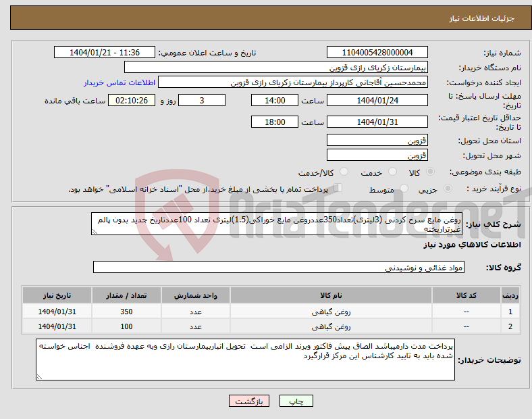Click the نام کالا column header
This screenshot has width=532, height=419.
(x=331, y=295)
